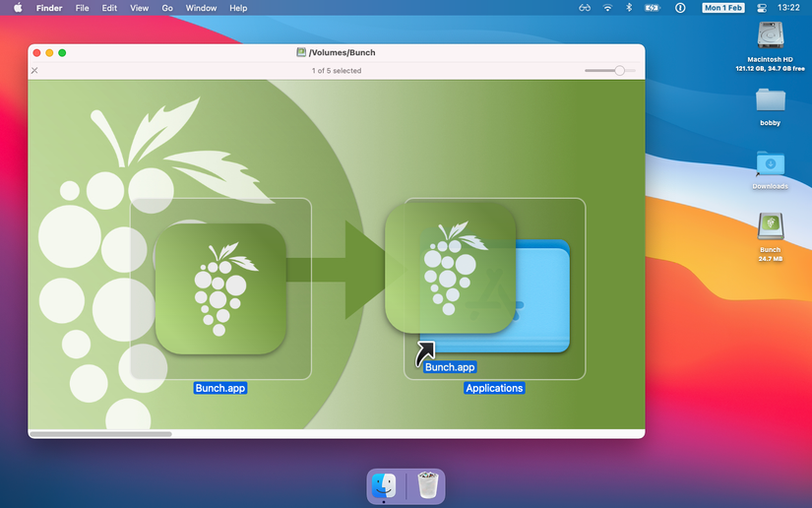The height and width of the screenshot is (508, 812).
Task: Click the Bunch.app label under left icon
Action: click(220, 388)
